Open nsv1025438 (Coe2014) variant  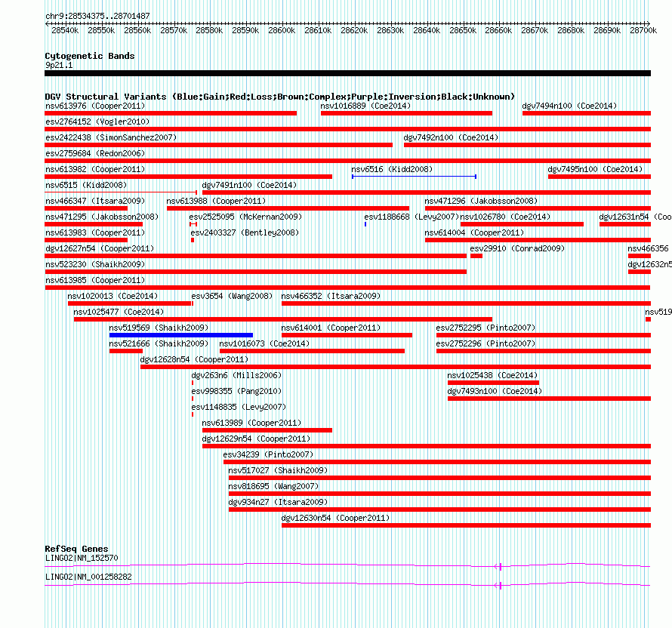click(493, 383)
